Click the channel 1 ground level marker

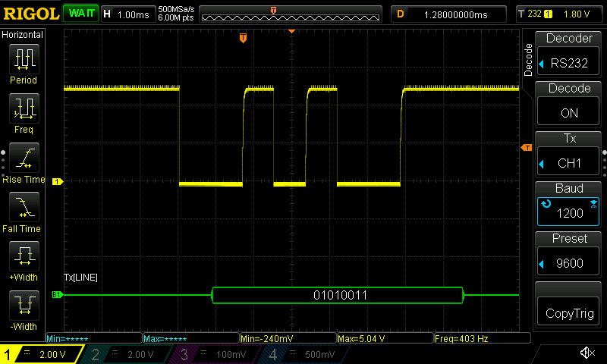coord(58,181)
